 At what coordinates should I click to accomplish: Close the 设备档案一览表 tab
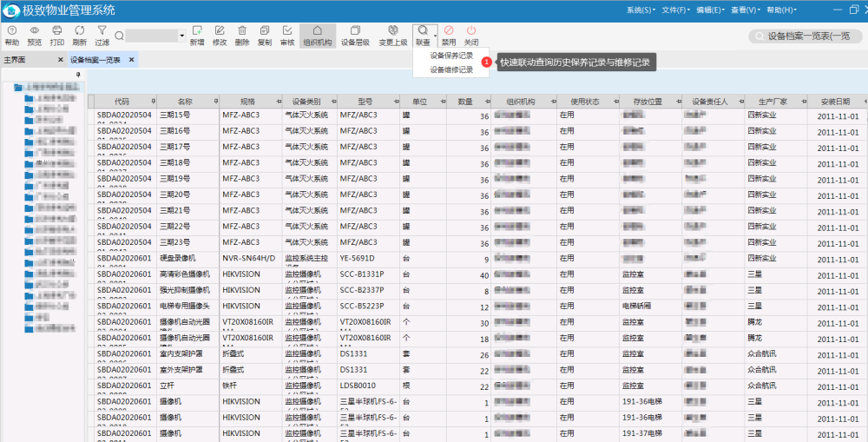pos(132,60)
